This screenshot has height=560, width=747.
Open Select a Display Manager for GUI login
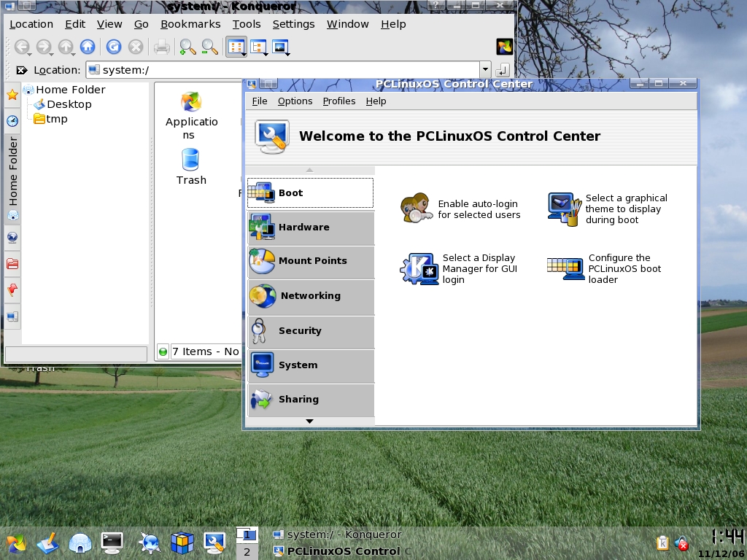(x=460, y=268)
